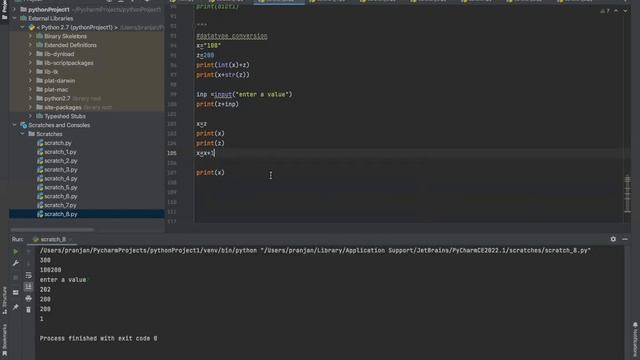This screenshot has height=360, width=640.
Task: Click the '#datatype conversion' comment line
Action: point(231,36)
